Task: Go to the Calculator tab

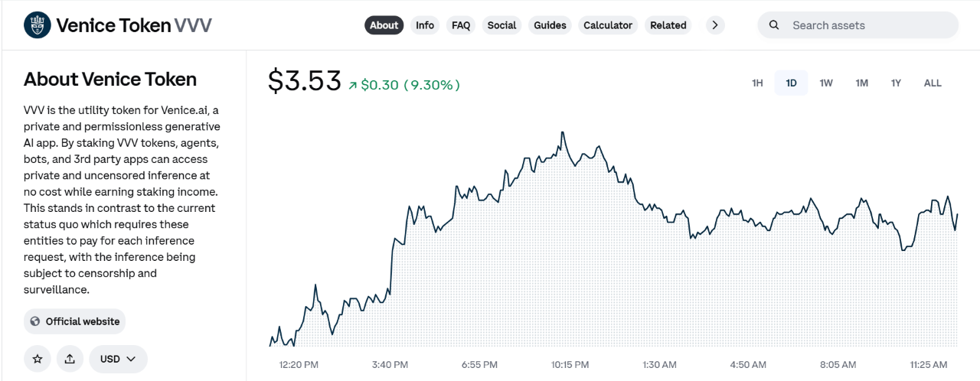Action: 608,25
